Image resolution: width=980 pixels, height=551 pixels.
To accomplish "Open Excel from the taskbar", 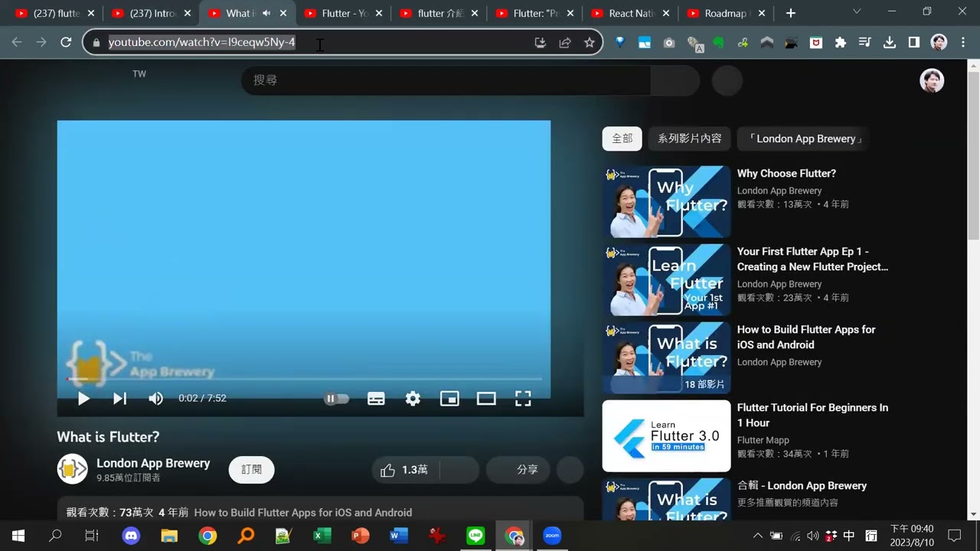I will pos(322,536).
